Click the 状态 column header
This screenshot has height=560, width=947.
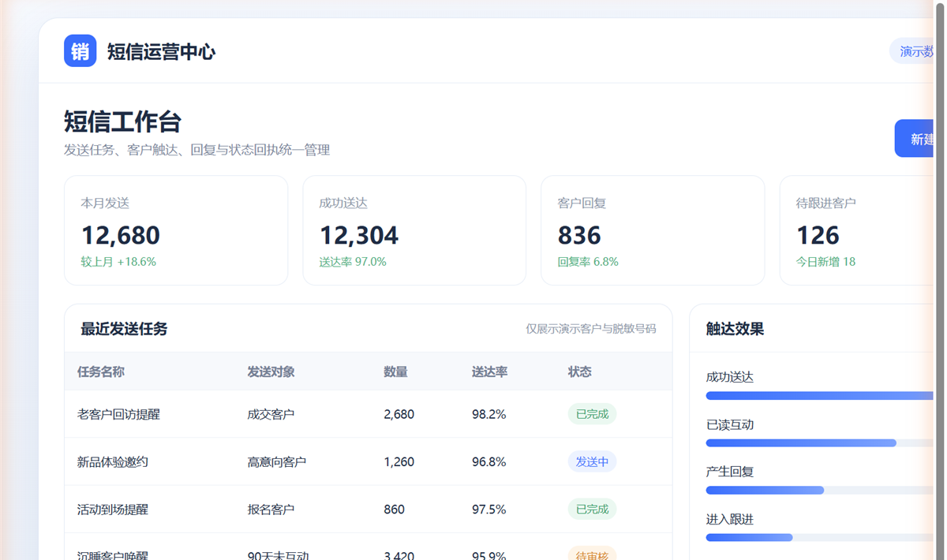tap(579, 371)
